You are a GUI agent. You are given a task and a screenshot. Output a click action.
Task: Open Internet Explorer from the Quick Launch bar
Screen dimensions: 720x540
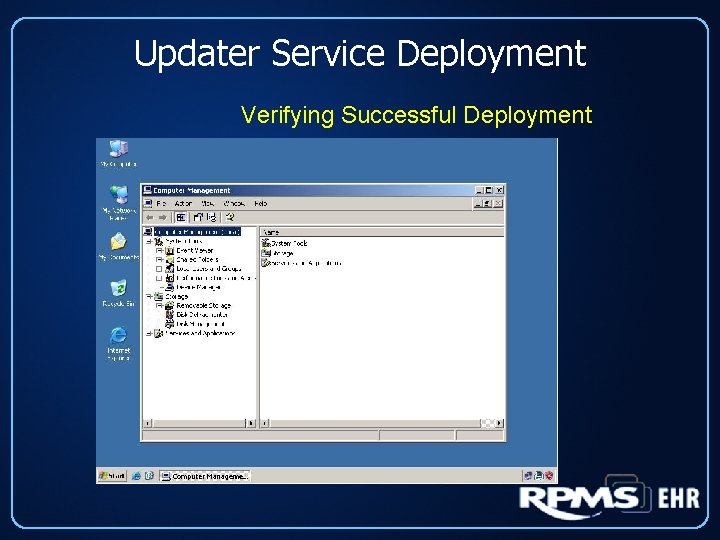136,476
